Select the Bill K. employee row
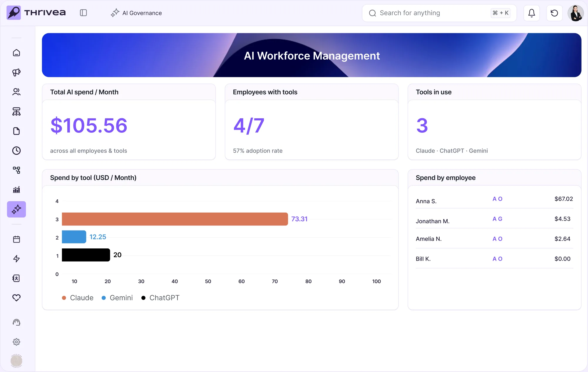This screenshot has height=372, width=588. coord(494,259)
